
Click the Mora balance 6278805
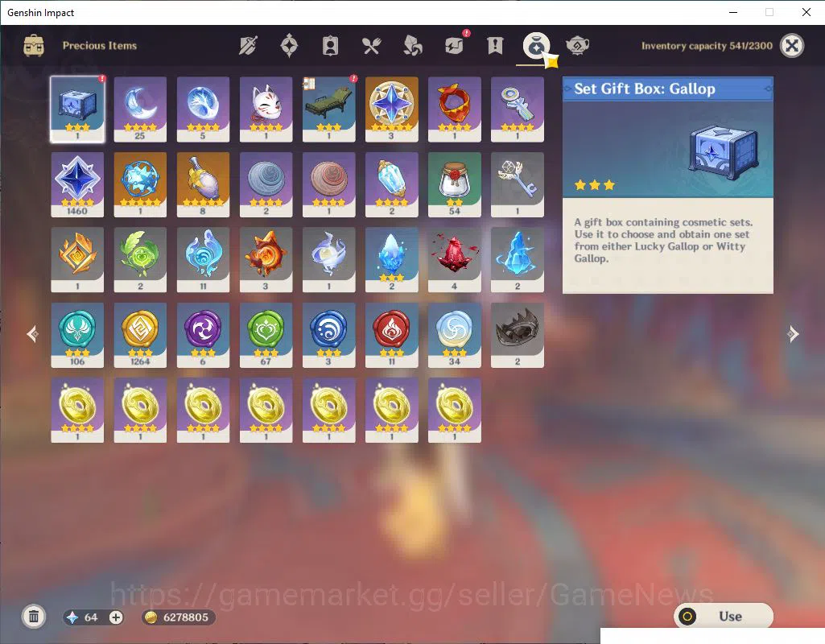point(178,617)
